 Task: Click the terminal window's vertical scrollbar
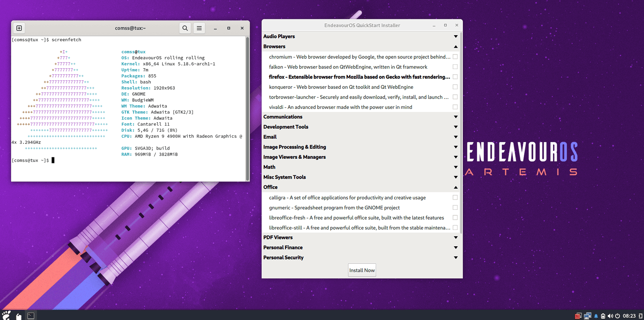click(247, 108)
